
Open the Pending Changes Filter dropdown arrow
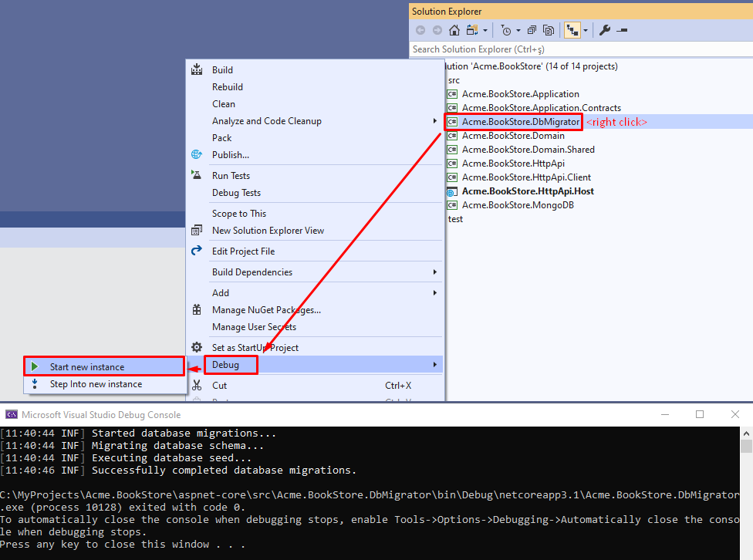pos(518,31)
